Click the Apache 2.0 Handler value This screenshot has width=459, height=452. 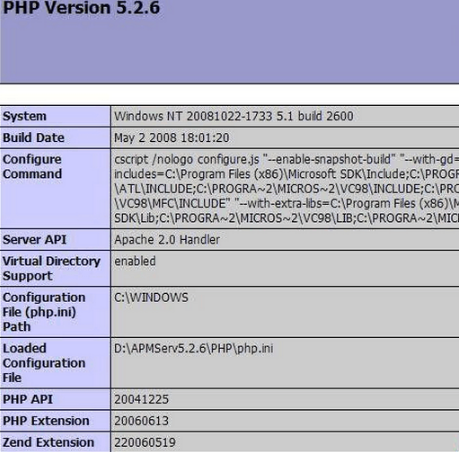pyautogui.click(x=167, y=240)
